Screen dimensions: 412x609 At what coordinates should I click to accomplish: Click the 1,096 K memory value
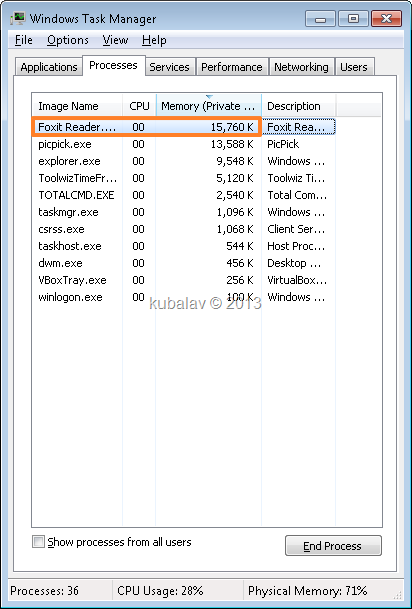click(x=235, y=212)
